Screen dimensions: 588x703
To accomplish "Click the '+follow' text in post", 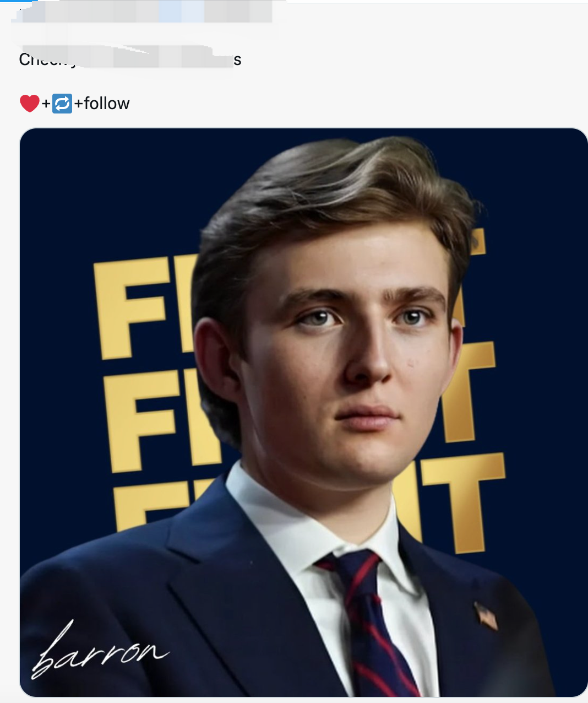I will [102, 103].
